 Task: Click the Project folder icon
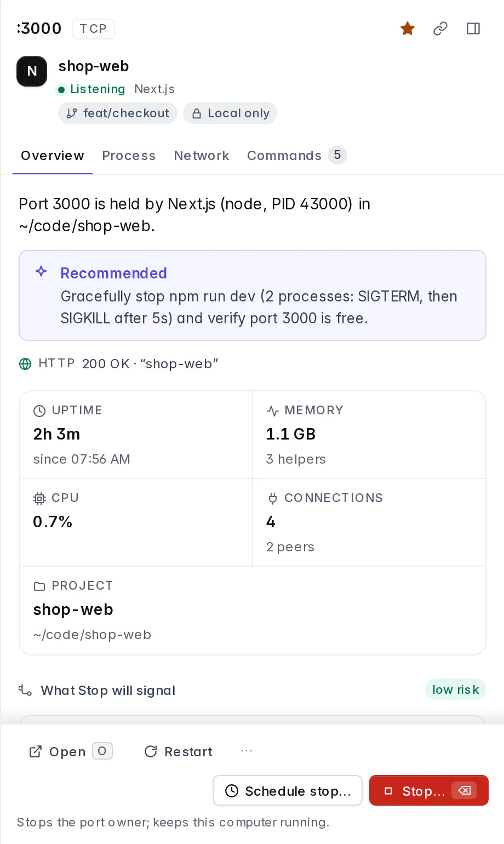39,586
